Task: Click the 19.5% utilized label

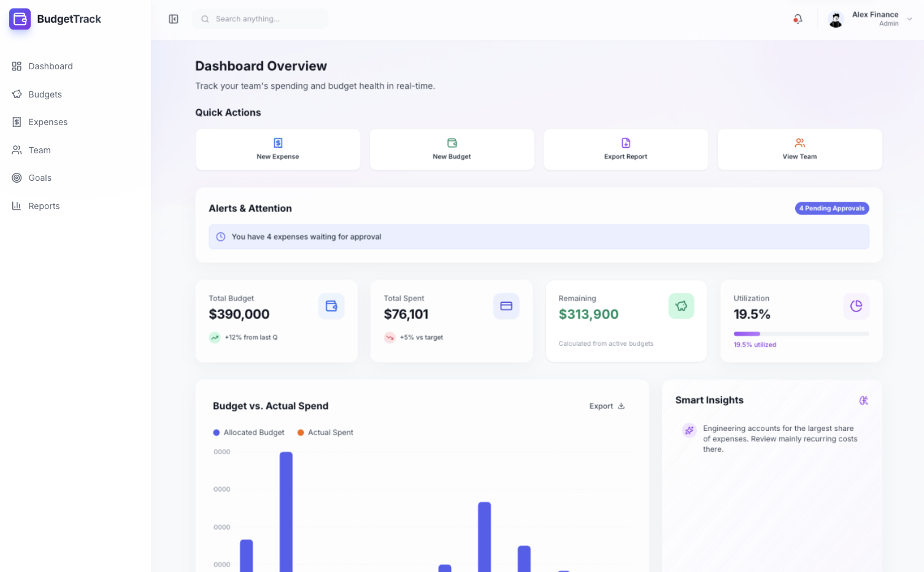Action: [755, 345]
